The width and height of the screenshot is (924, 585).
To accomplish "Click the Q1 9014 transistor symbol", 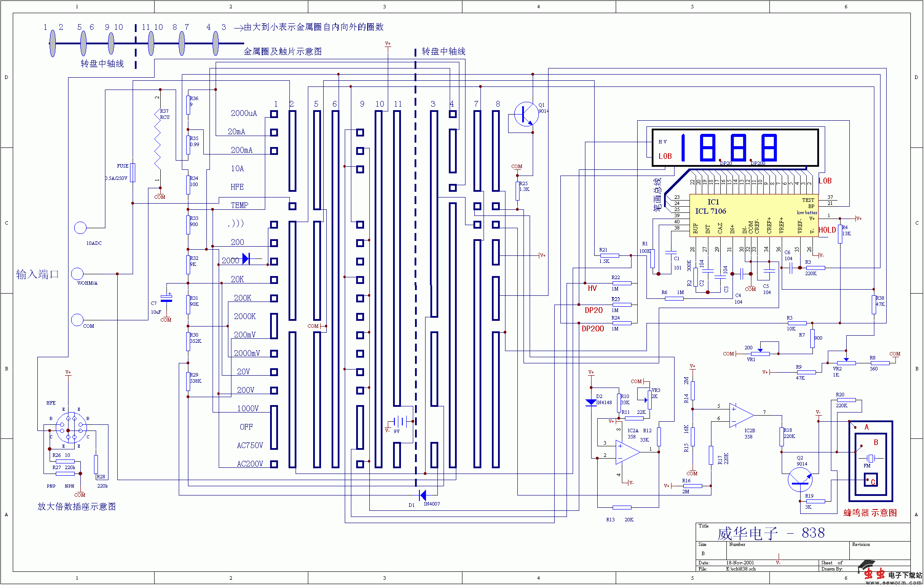I will (x=526, y=114).
